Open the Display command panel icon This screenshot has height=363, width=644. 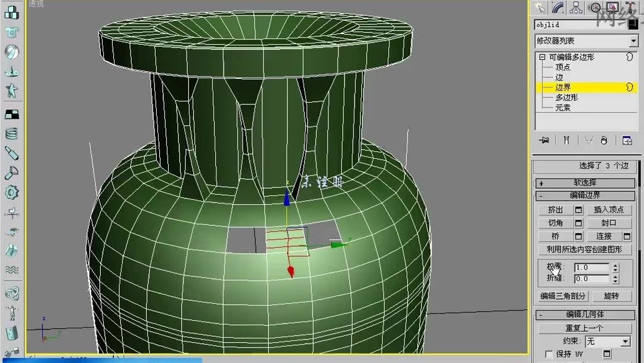(x=612, y=8)
